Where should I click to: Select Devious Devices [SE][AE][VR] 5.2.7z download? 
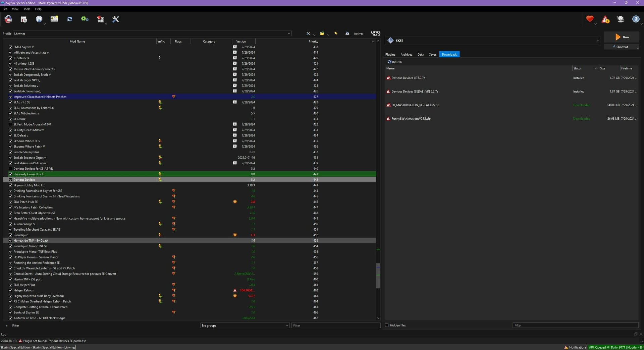coord(512,92)
